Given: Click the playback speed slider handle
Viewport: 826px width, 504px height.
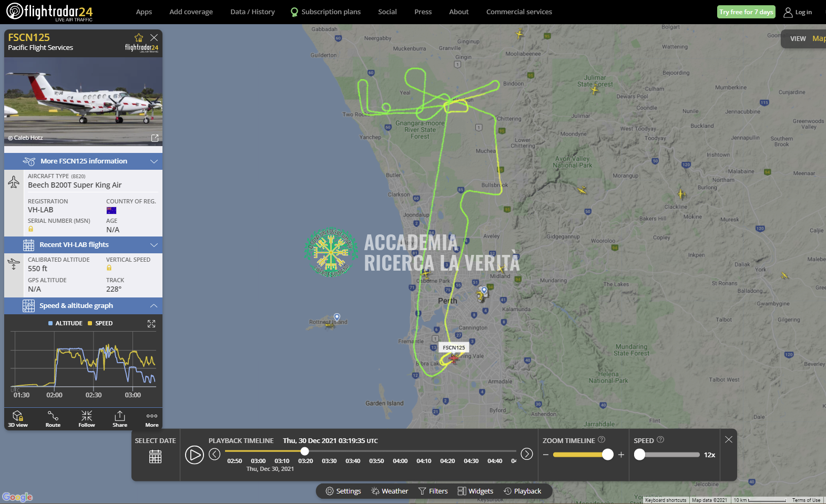Looking at the screenshot, I should 640,455.
